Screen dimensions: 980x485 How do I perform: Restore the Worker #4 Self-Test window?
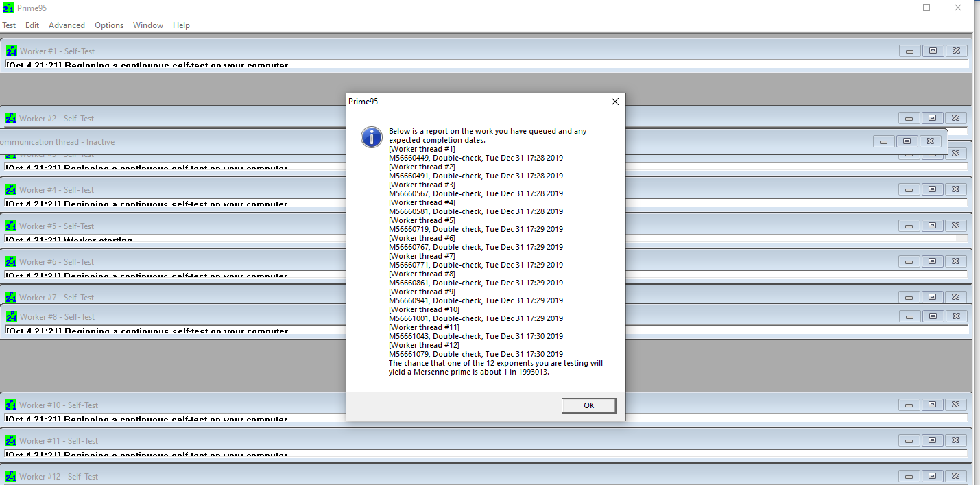coord(933,189)
